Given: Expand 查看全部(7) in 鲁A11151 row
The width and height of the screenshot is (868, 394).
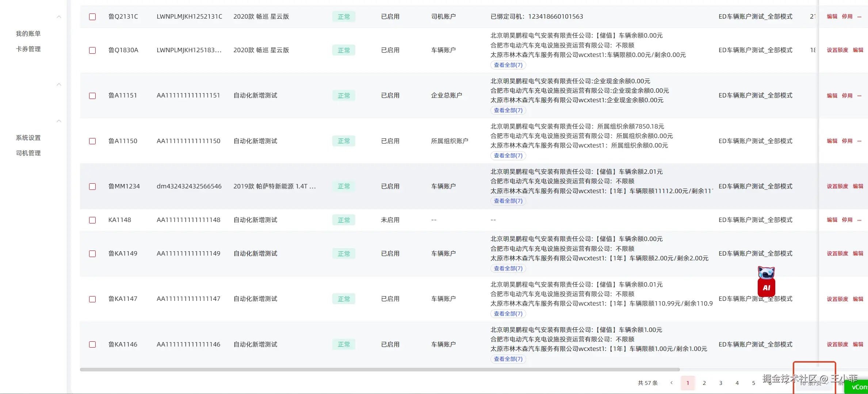Looking at the screenshot, I should pyautogui.click(x=508, y=110).
